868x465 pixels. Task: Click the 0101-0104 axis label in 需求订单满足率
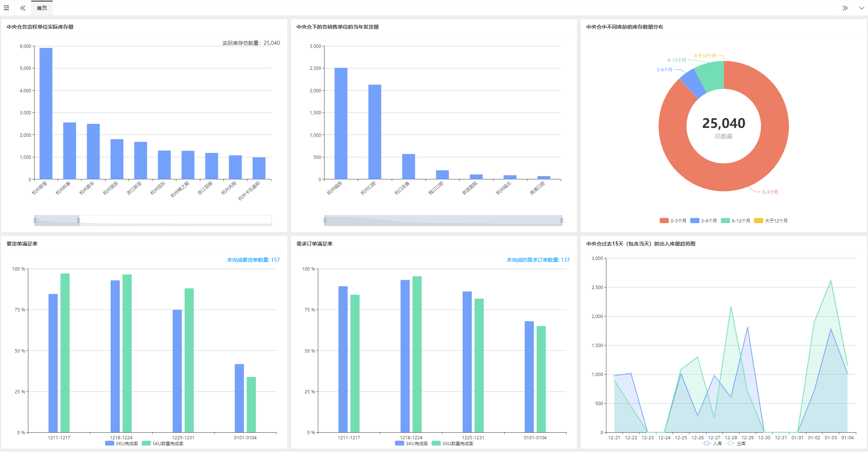tap(535, 437)
